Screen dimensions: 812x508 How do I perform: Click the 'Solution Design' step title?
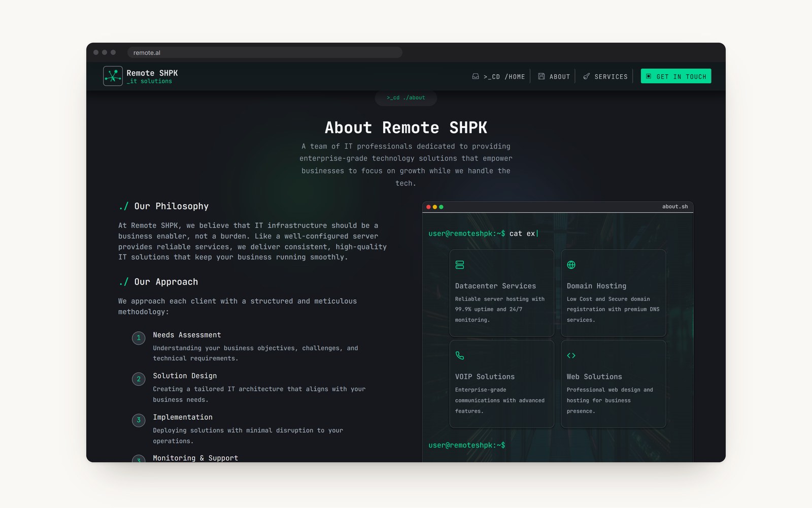click(185, 376)
